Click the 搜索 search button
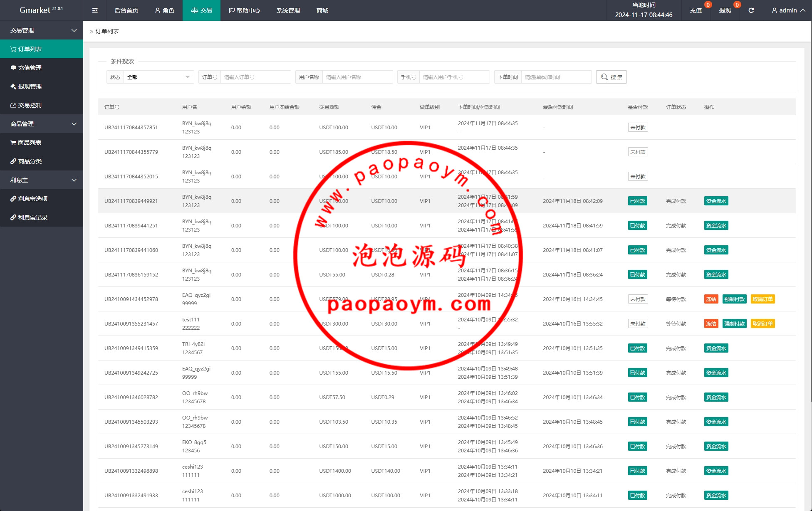The image size is (812, 511). click(x=611, y=77)
